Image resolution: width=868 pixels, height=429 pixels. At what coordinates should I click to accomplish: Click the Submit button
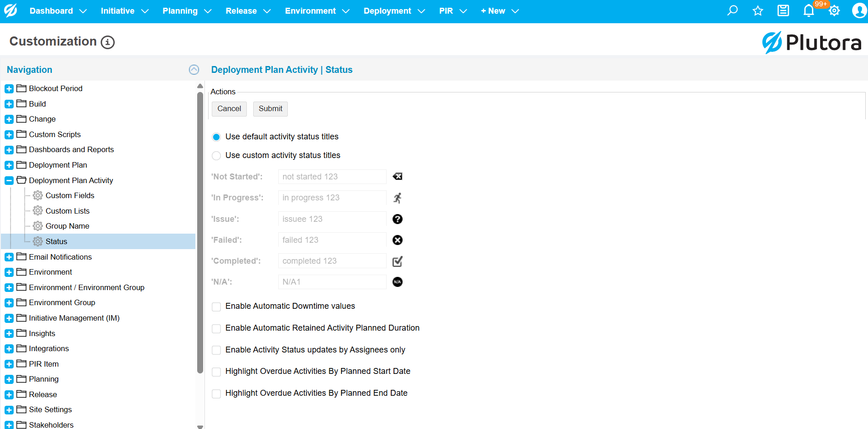pyautogui.click(x=271, y=109)
